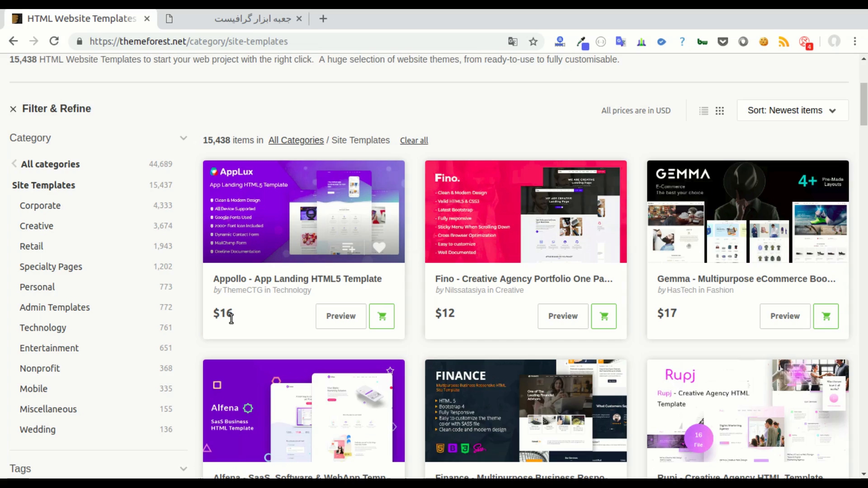Expand the Tags section chevron

coord(183,469)
